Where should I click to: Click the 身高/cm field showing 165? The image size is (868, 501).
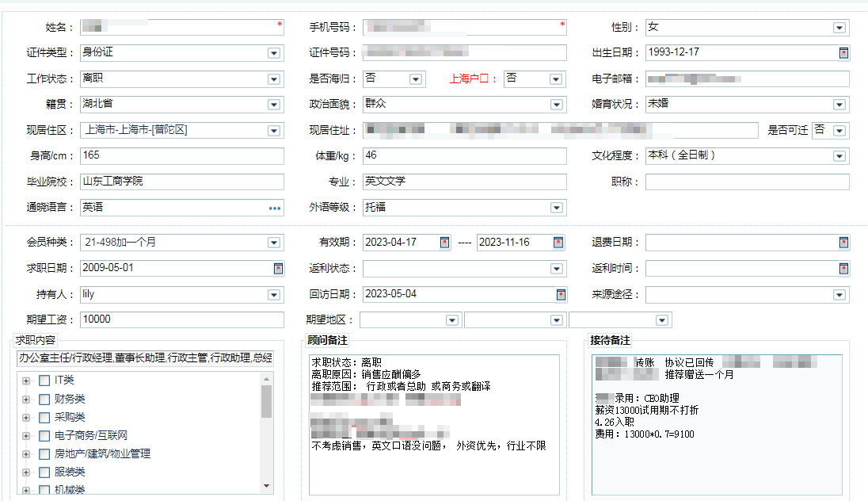(x=182, y=155)
